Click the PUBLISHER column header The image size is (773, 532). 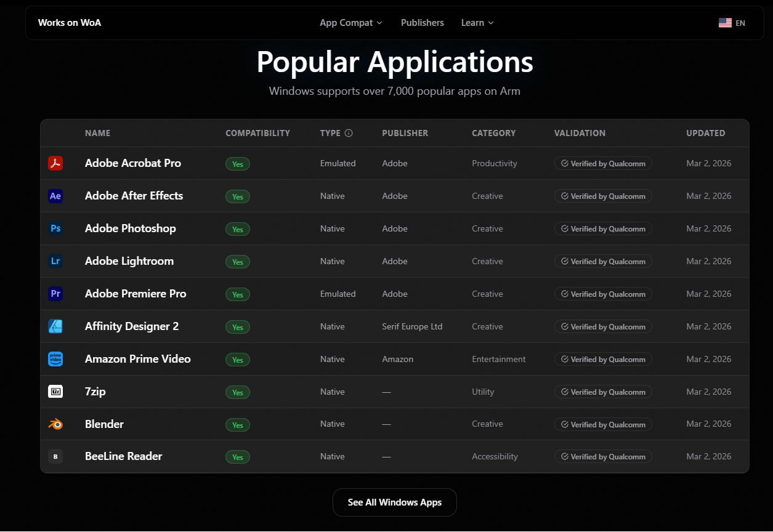[x=405, y=133]
